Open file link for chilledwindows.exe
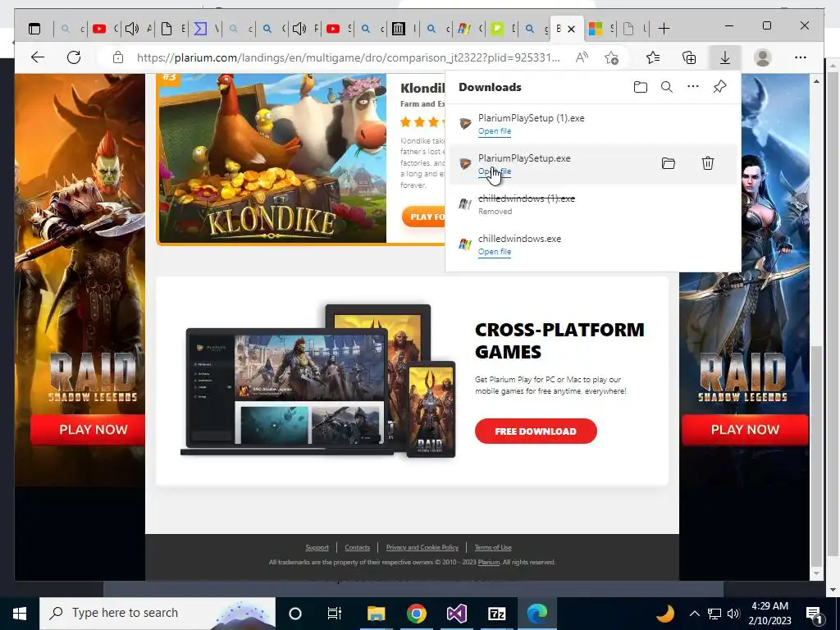Screen dimensions: 840x630 click(x=495, y=252)
